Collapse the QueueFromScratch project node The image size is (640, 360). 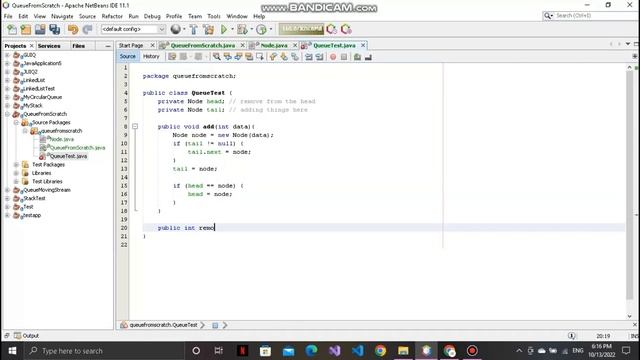pos(7,114)
